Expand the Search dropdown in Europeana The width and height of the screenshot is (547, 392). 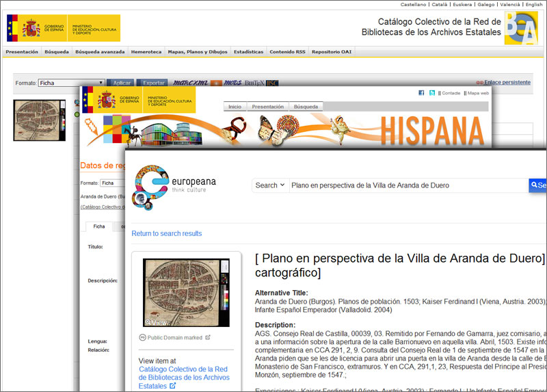[270, 185]
